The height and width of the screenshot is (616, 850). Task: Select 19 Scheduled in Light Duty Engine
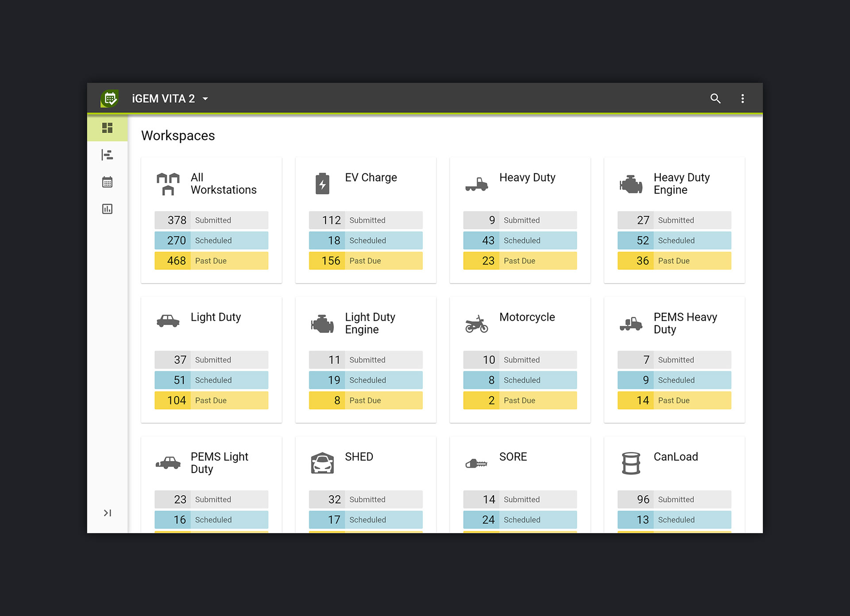(x=366, y=380)
